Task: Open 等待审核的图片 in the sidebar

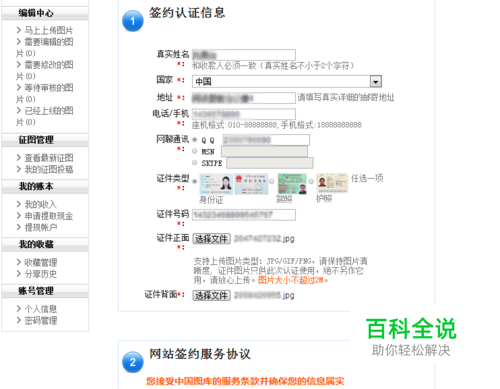Action: (45, 93)
